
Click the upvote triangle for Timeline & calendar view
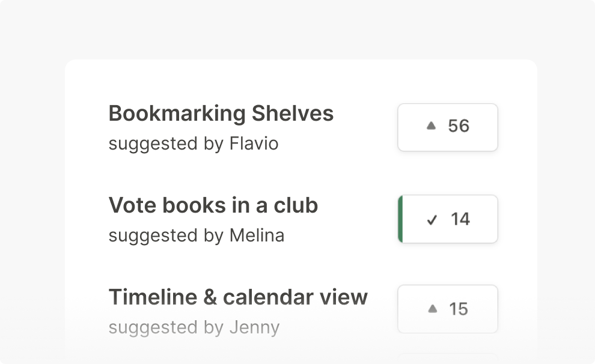(432, 309)
